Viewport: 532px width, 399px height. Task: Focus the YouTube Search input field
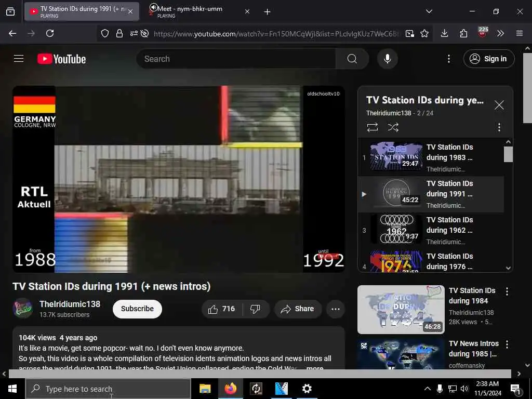236,59
